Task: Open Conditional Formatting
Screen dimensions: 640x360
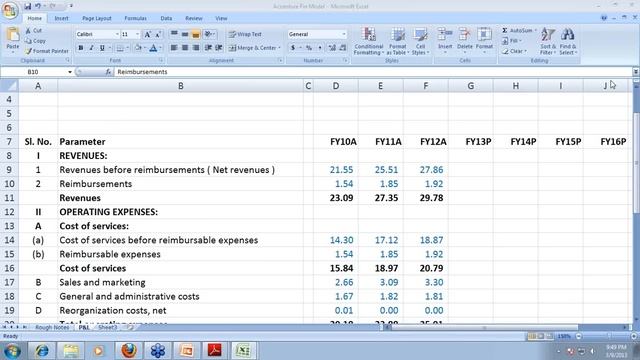Action: click(x=369, y=41)
